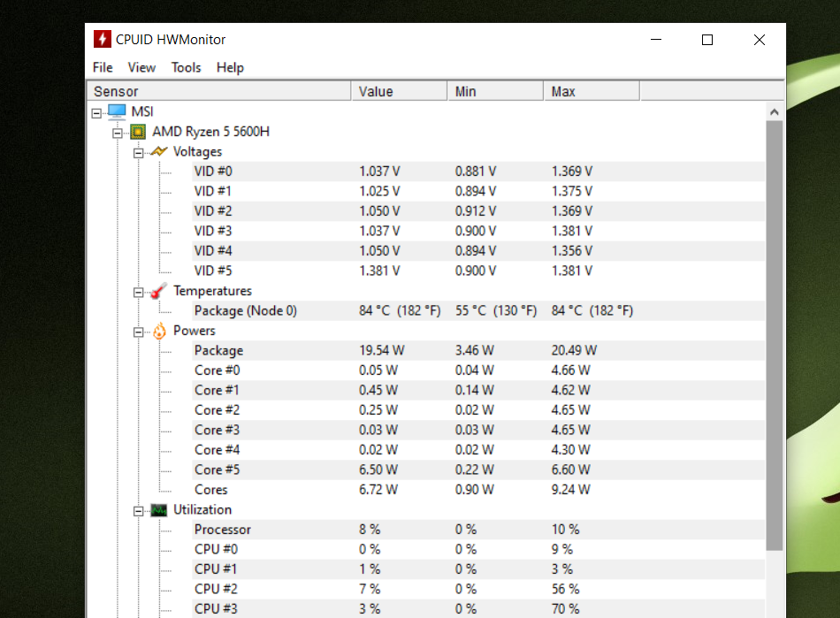The image size is (840, 618).
Task: Collapse the Powers group
Action: point(138,332)
